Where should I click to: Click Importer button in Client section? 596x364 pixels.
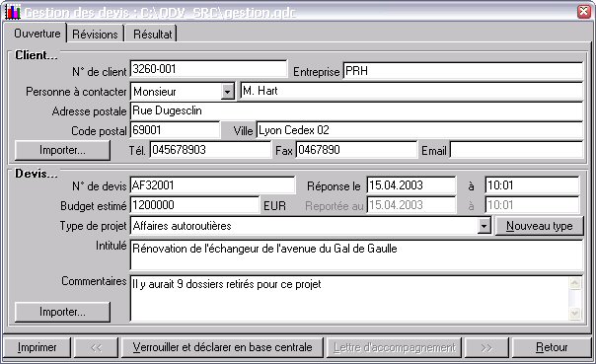coord(62,150)
